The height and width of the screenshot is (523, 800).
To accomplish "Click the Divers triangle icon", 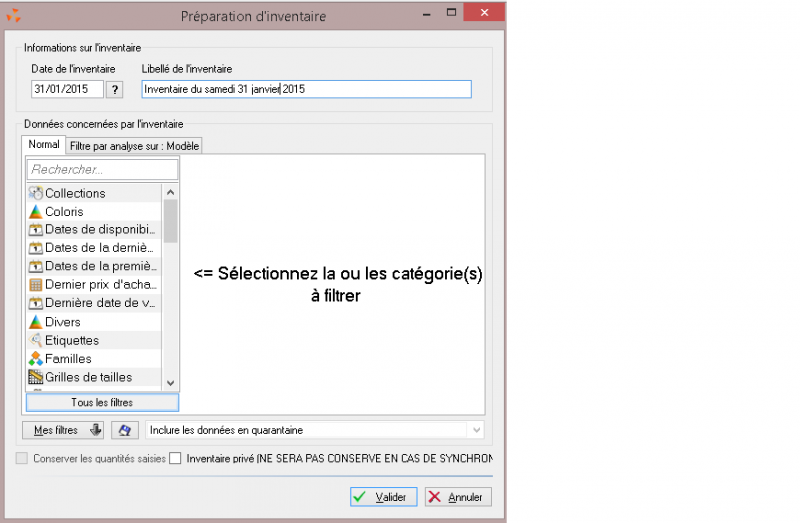I will coord(35,321).
